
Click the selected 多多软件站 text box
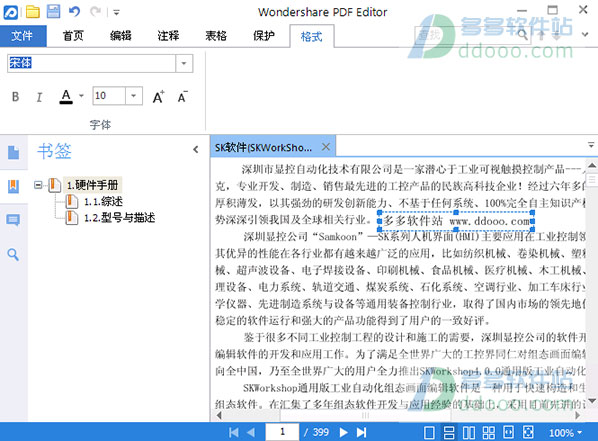point(456,221)
